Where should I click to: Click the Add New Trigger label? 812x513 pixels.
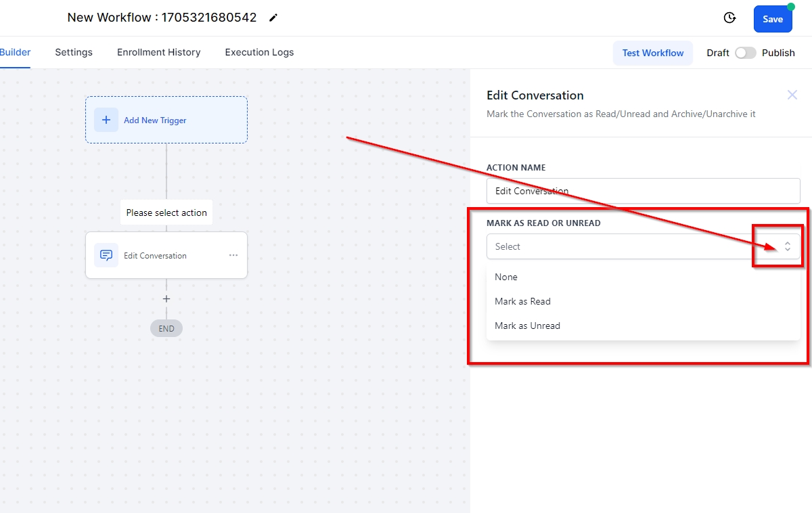(155, 120)
